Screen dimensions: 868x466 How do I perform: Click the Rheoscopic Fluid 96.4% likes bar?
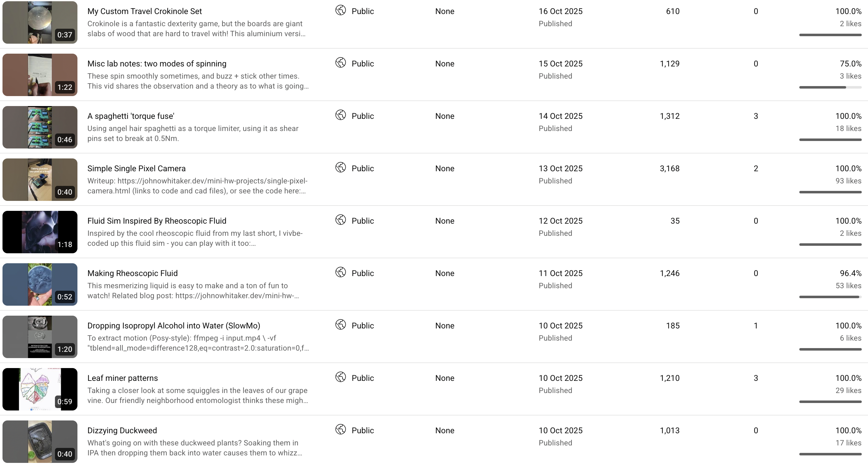830,297
